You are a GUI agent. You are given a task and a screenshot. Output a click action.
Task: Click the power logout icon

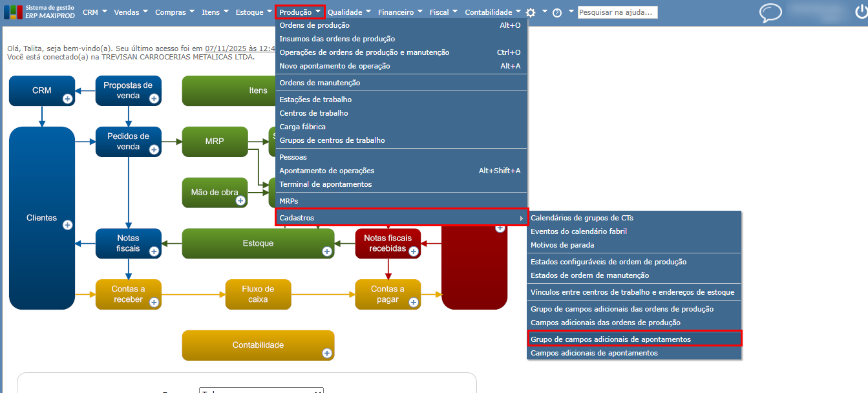(x=860, y=12)
